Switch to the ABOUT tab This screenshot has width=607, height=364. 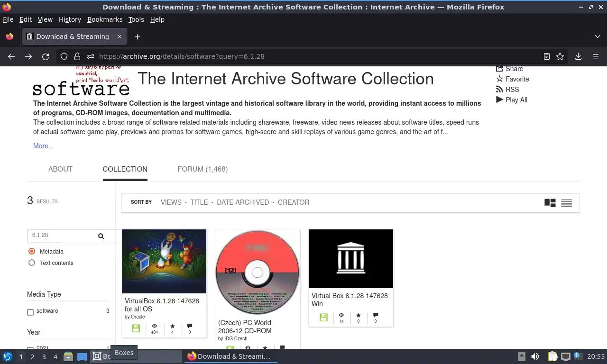[60, 169]
